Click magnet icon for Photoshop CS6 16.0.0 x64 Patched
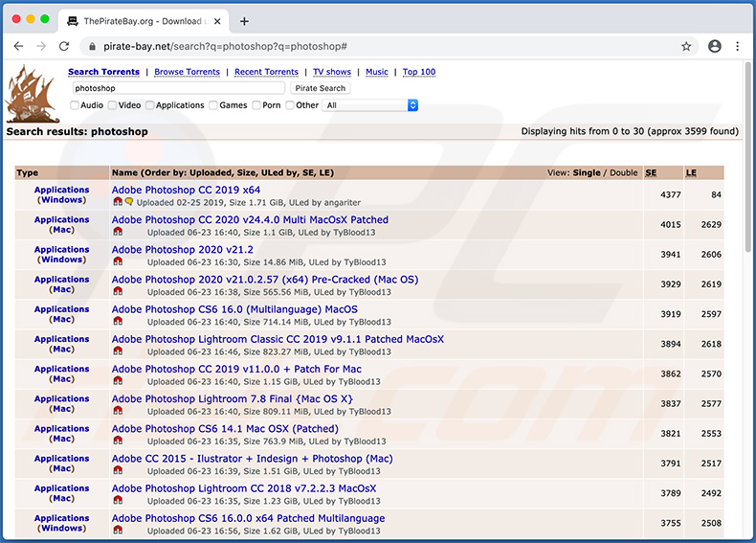756x543 pixels. [x=118, y=531]
